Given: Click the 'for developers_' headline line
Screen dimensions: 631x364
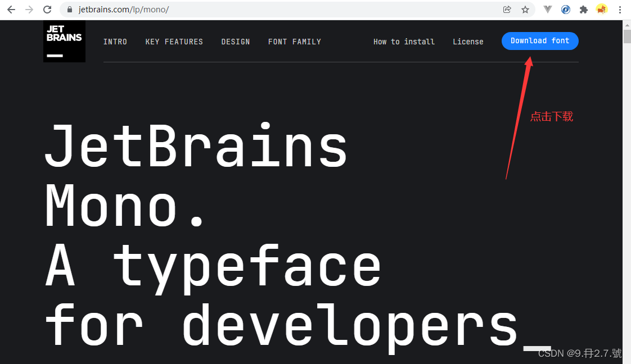Looking at the screenshot, I should click(x=298, y=327).
